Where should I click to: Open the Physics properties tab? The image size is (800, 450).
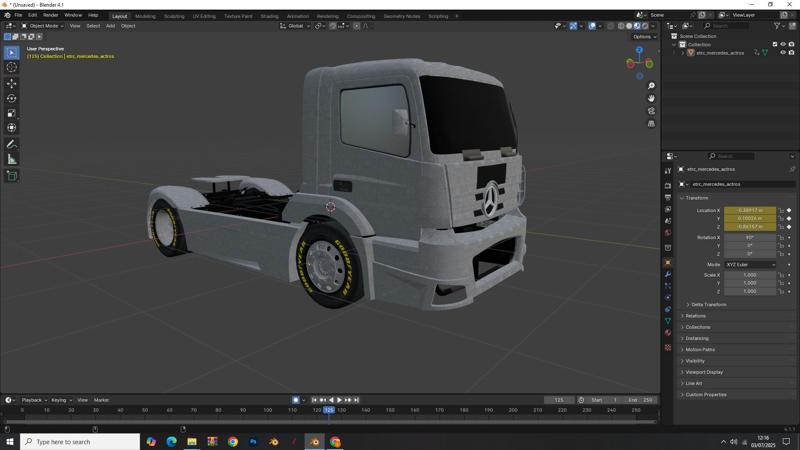click(x=668, y=297)
